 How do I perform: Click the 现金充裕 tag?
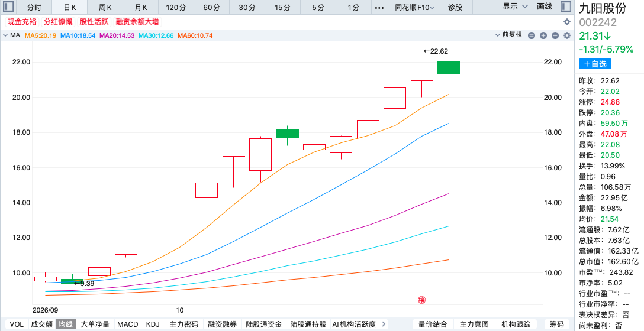tap(22, 22)
